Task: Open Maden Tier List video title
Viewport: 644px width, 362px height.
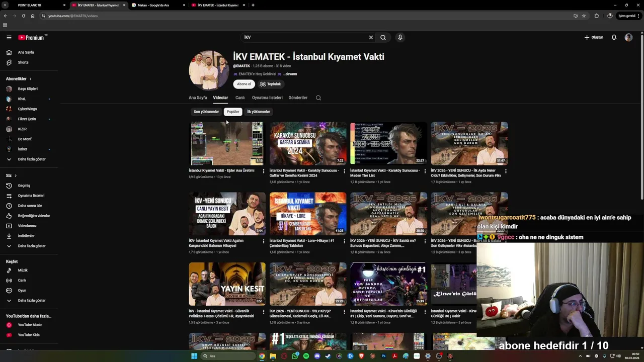Action: (x=384, y=172)
